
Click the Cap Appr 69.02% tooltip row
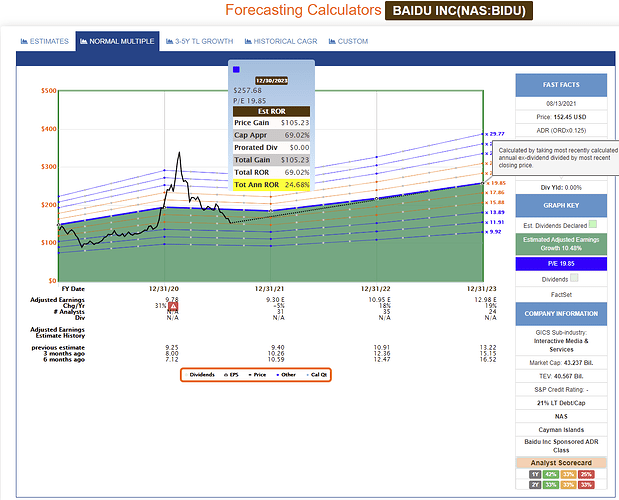tap(272, 135)
